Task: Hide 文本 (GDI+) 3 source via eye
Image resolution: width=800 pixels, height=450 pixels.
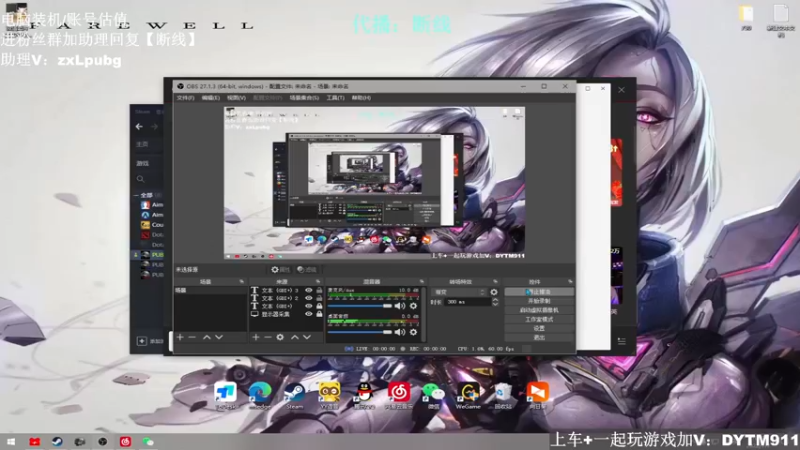Action: [x=309, y=290]
